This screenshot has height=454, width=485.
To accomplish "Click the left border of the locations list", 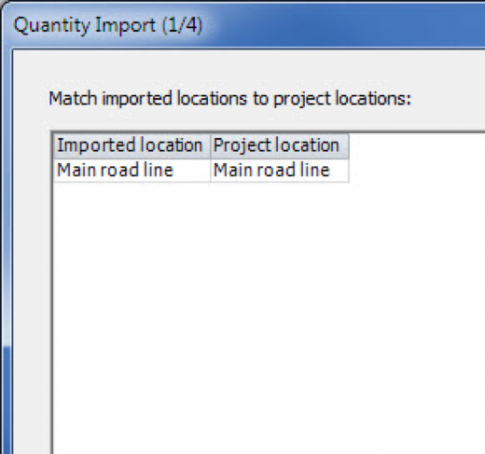I will tap(52, 293).
